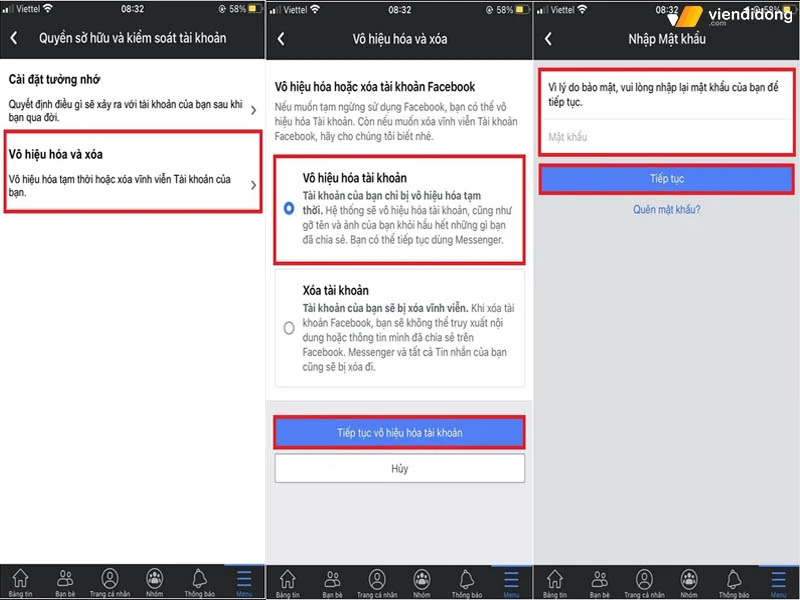800x600 pixels.
Task: Open Menu tab on Nhập Mật khẩu screen
Action: tap(778, 581)
